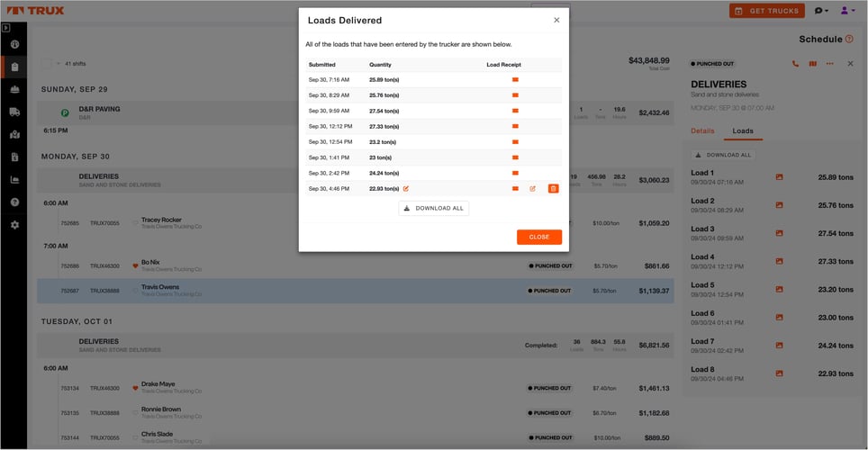Image resolution: width=868 pixels, height=450 pixels.
Task: Open receipt for the 12:54 PM load
Action: [515, 142]
